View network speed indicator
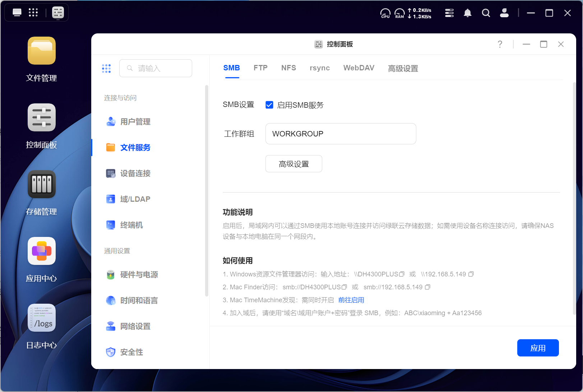583x392 pixels. tap(420, 13)
